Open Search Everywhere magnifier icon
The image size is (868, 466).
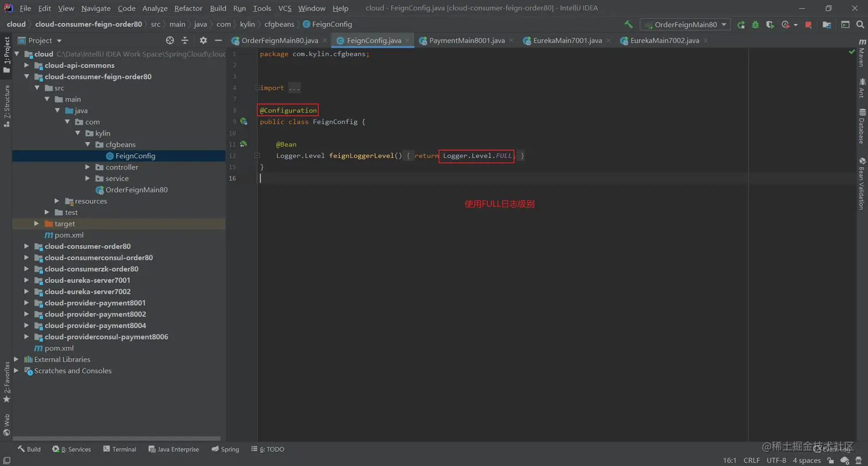point(860,25)
